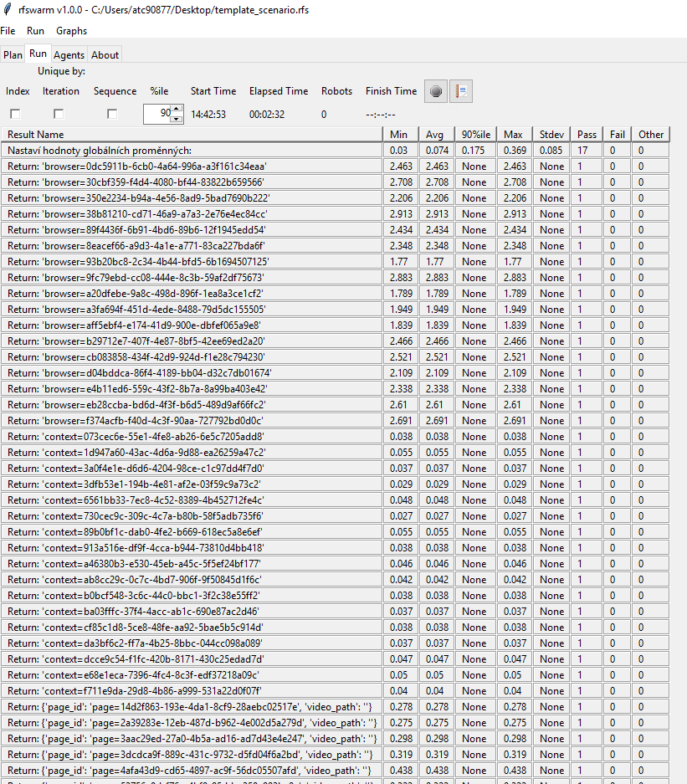Open the Run menu in the menu bar
Screen dimensions: 687x784
[35, 30]
